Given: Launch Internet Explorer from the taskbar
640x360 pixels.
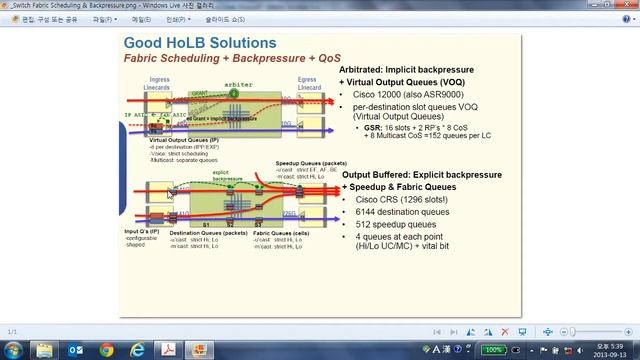Looking at the screenshot, I should tap(137, 350).
